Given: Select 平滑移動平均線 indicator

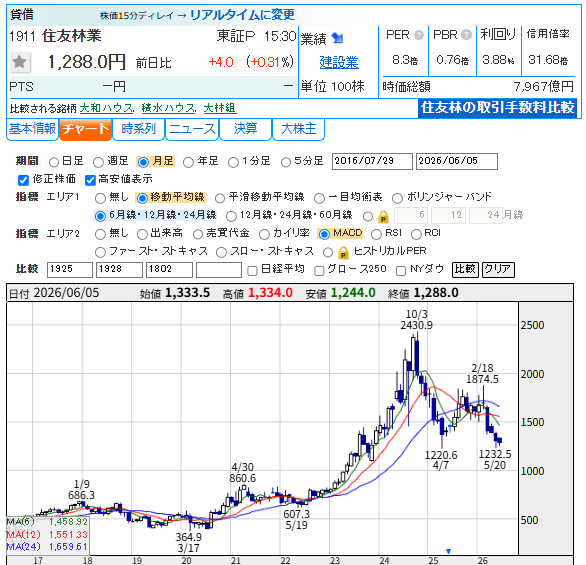Looking at the screenshot, I should [220, 198].
